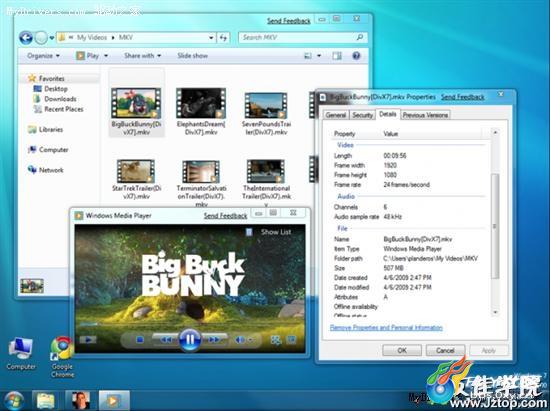The image size is (550, 411).
Task: Click the Properties details scrollbar thumb
Action: [x=495, y=226]
